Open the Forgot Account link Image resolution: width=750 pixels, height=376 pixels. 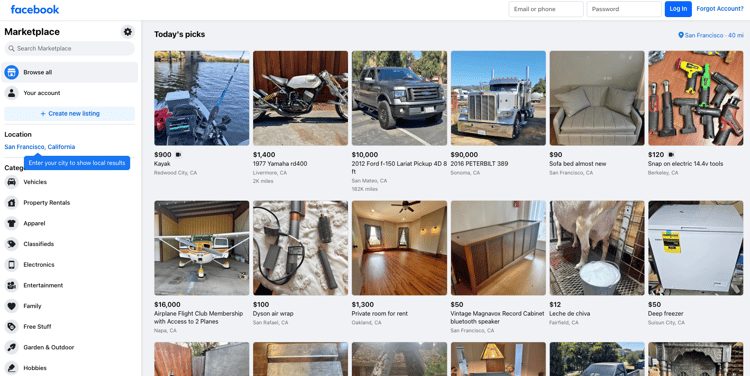coord(720,9)
